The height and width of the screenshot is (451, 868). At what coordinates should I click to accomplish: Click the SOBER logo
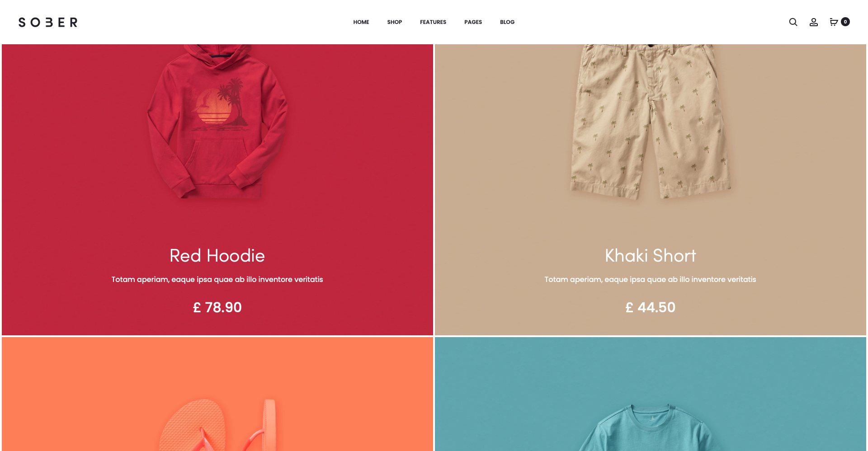coord(48,22)
